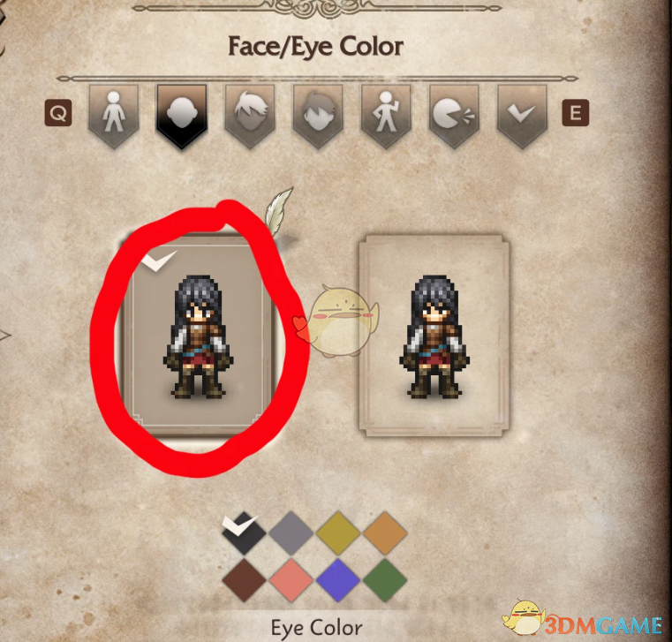
Task: Open the voice tab icon
Action: click(x=454, y=117)
